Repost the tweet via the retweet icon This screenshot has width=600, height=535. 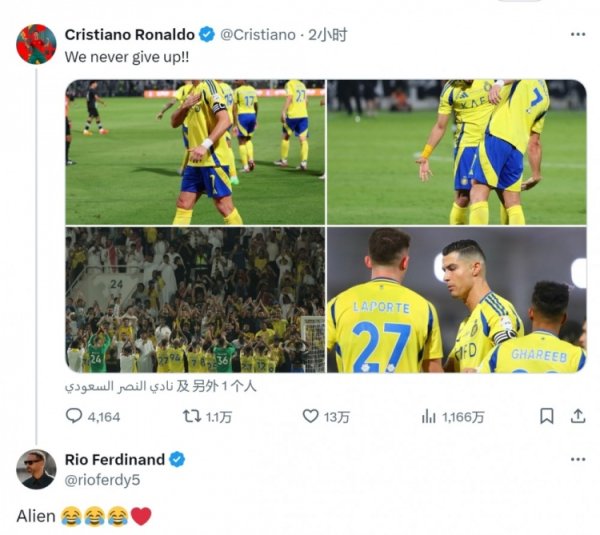[x=192, y=416]
